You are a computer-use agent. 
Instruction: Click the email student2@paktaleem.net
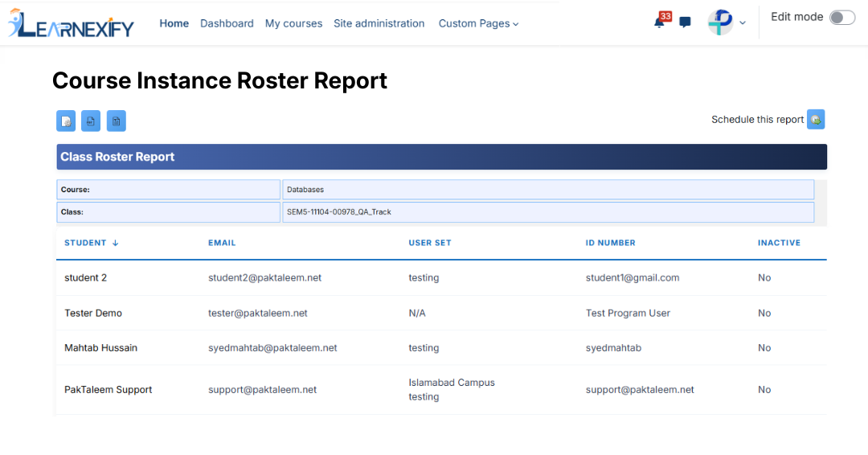click(264, 278)
